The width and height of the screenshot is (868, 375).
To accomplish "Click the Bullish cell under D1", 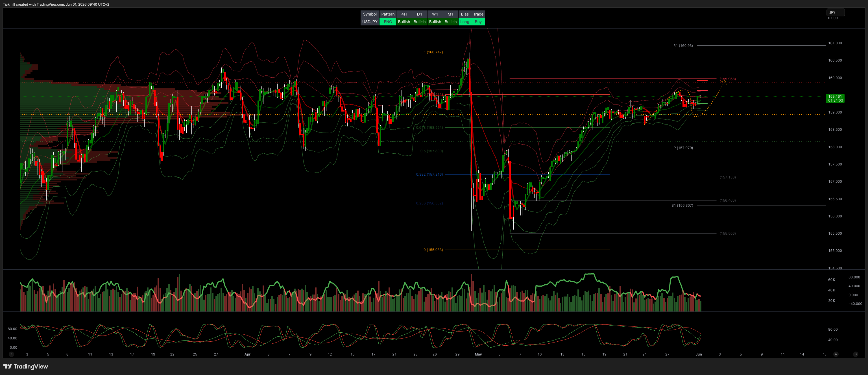I will point(419,22).
